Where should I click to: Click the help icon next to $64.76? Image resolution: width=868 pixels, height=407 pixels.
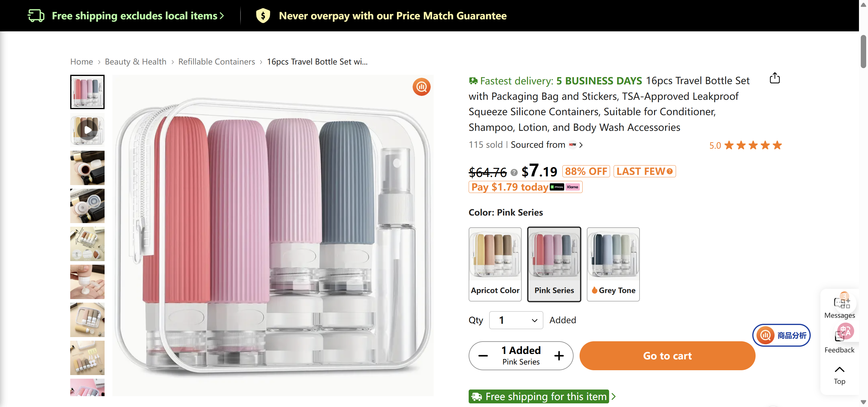514,172
